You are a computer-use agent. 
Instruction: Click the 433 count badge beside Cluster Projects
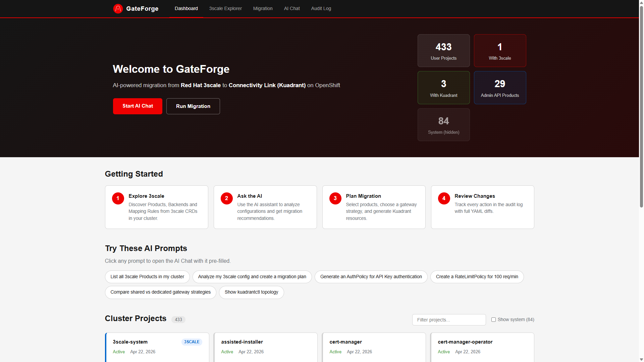tap(178, 319)
